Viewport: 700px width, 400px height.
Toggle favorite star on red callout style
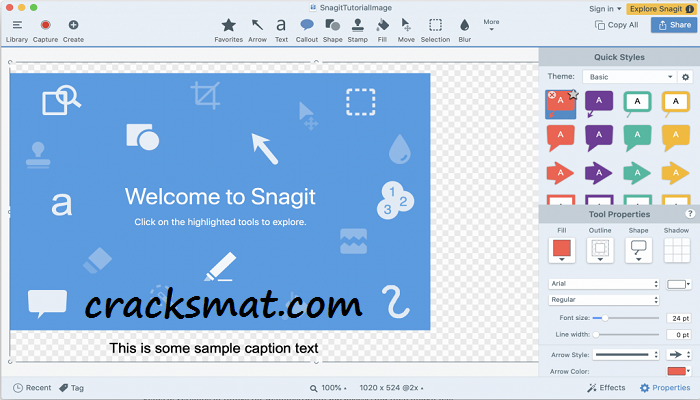pos(573,94)
